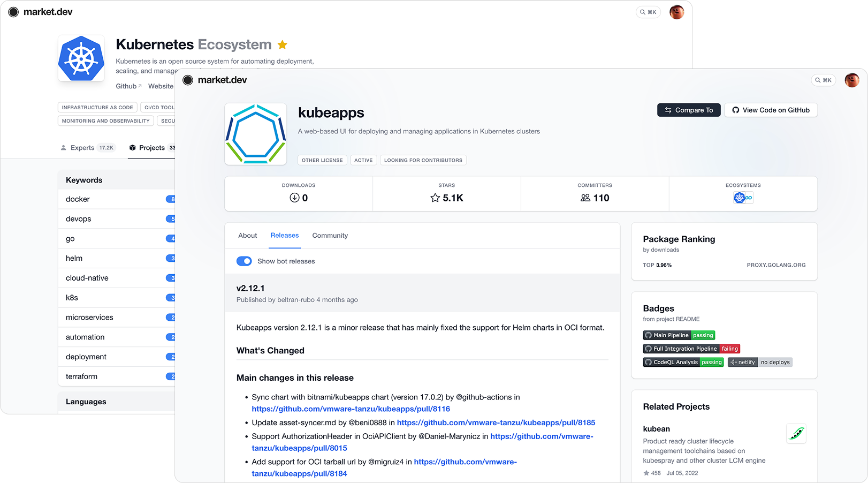Open the search box in the front window
This screenshot has width=868, height=483.
pyautogui.click(x=823, y=80)
